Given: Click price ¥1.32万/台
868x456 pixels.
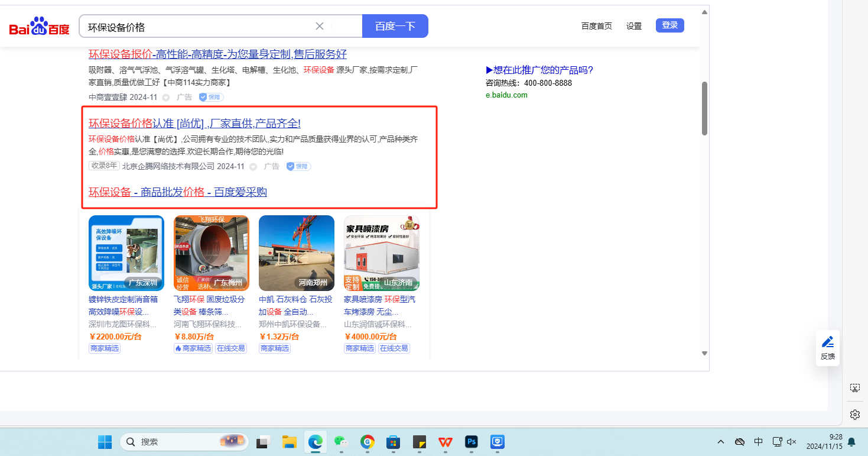Looking at the screenshot, I should click(279, 337).
